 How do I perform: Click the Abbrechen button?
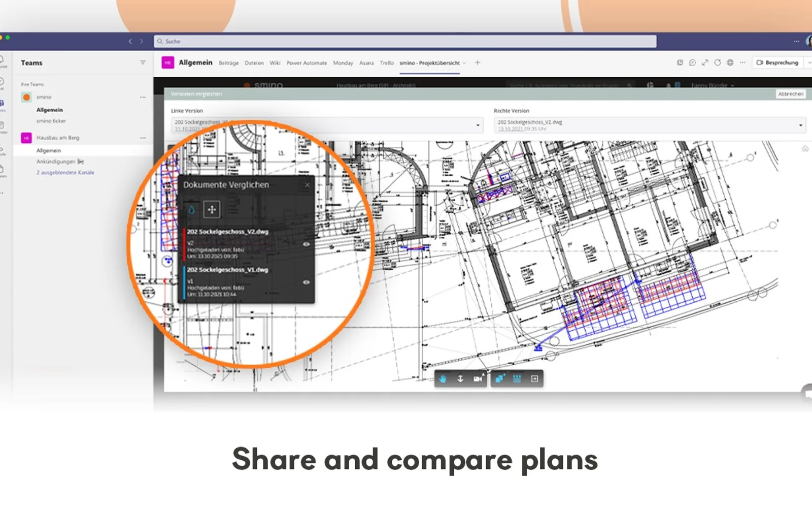791,94
